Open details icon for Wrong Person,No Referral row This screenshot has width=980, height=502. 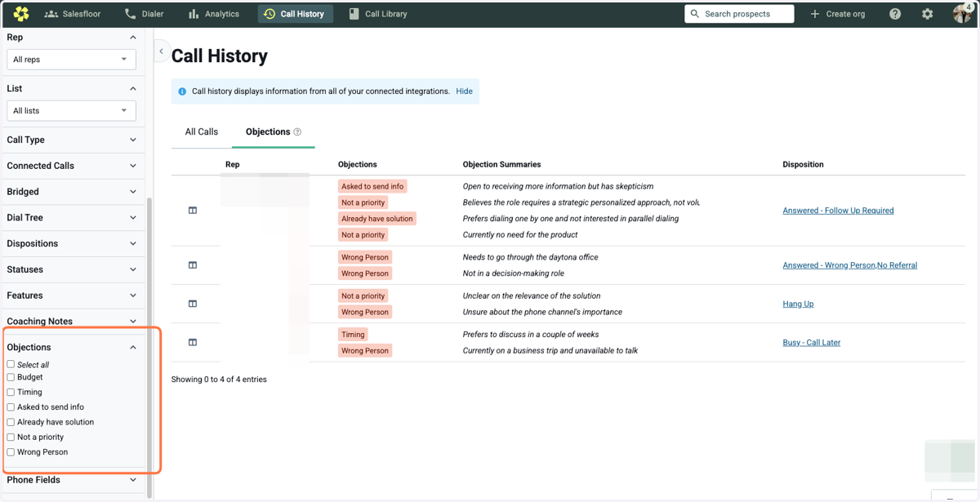tap(193, 265)
